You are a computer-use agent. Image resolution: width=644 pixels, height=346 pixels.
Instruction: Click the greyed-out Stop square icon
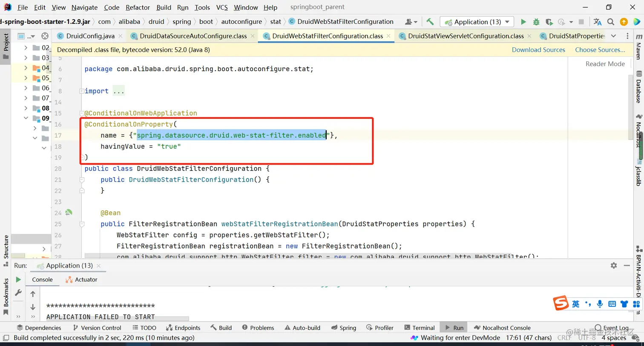pos(581,22)
